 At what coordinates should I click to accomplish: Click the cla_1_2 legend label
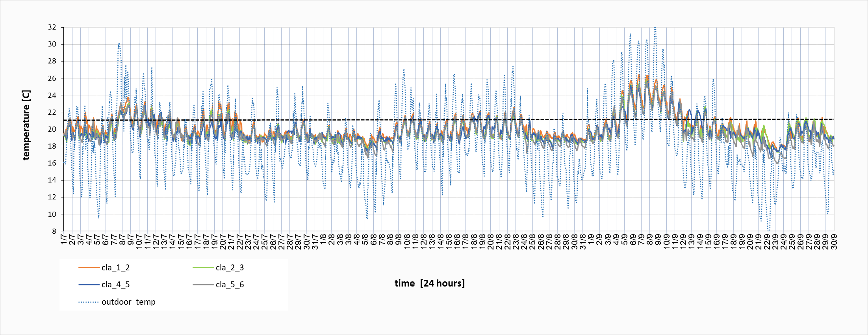point(115,268)
